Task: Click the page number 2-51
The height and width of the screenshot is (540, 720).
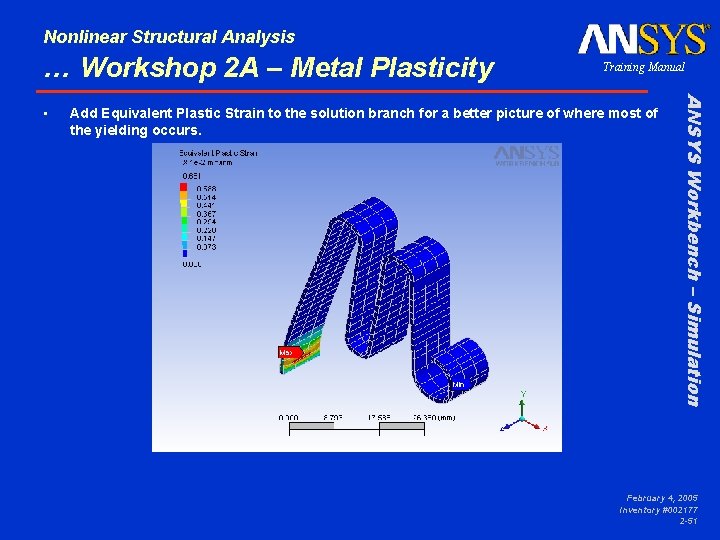Action: click(x=689, y=521)
